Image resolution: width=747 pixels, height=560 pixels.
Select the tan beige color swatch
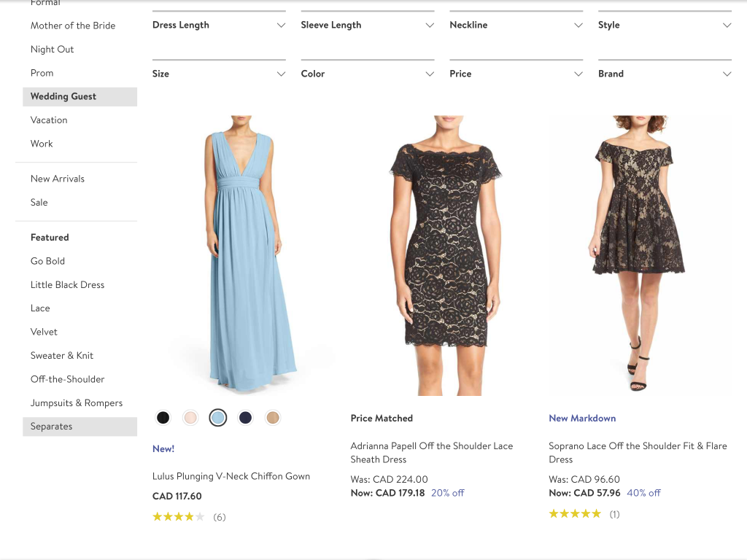(273, 418)
